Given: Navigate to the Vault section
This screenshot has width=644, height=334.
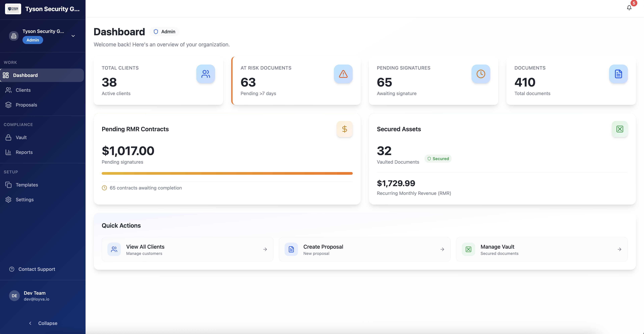Looking at the screenshot, I should point(21,137).
